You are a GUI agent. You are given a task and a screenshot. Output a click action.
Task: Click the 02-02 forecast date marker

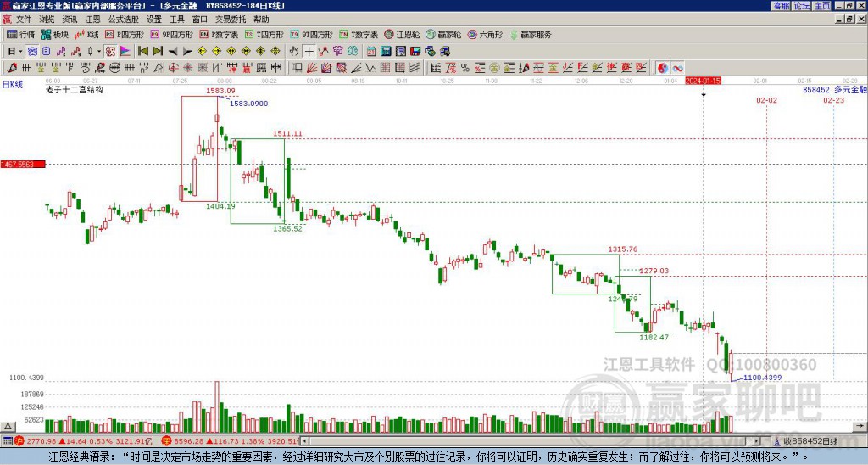[766, 100]
